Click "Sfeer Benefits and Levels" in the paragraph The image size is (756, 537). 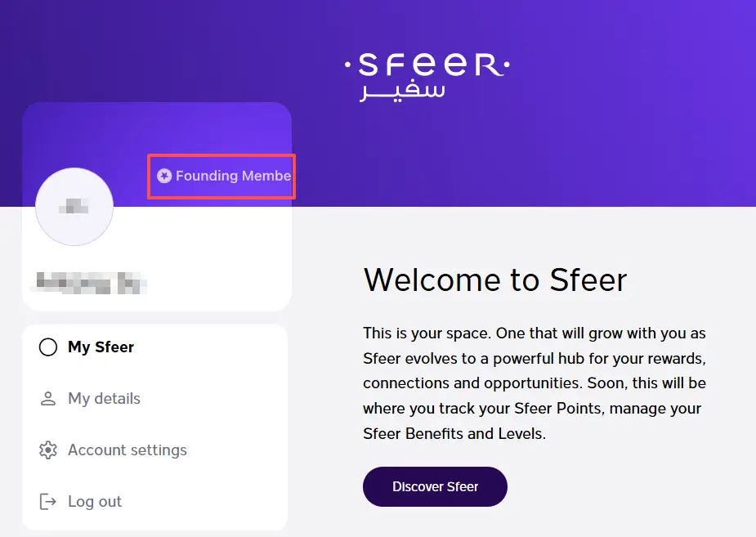tap(453, 434)
